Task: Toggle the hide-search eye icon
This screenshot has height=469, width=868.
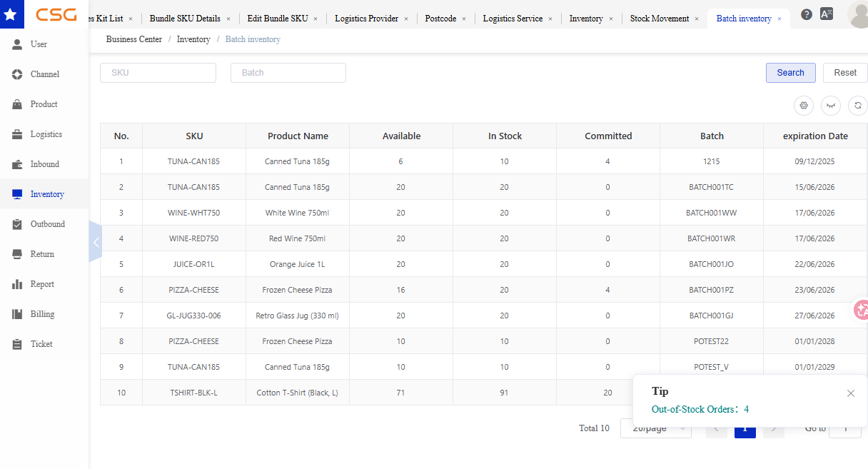Action: [831, 105]
